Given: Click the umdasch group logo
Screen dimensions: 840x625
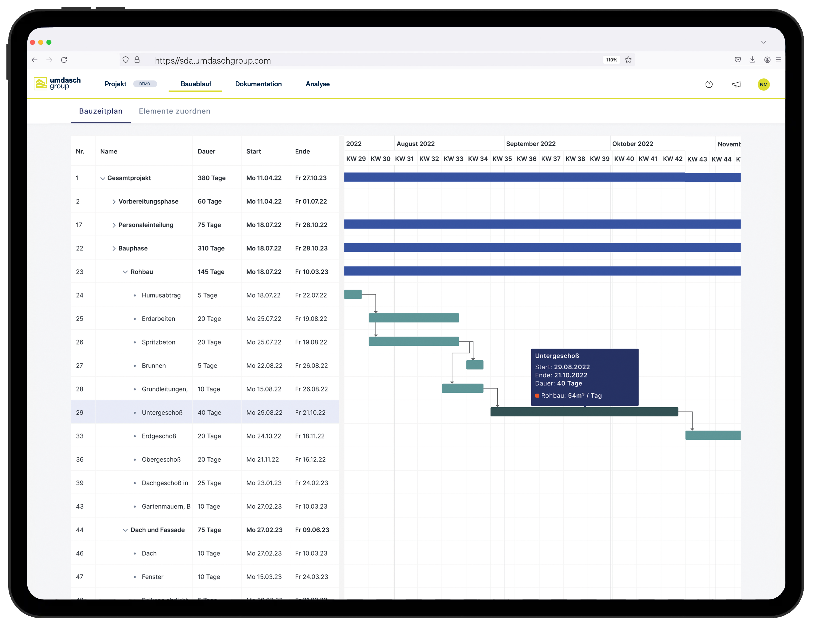Looking at the screenshot, I should coord(57,84).
